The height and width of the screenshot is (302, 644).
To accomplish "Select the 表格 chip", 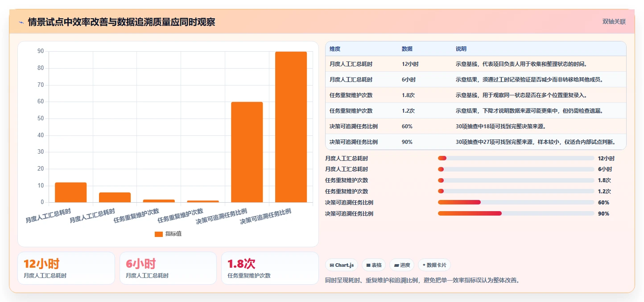I will coord(374,265).
